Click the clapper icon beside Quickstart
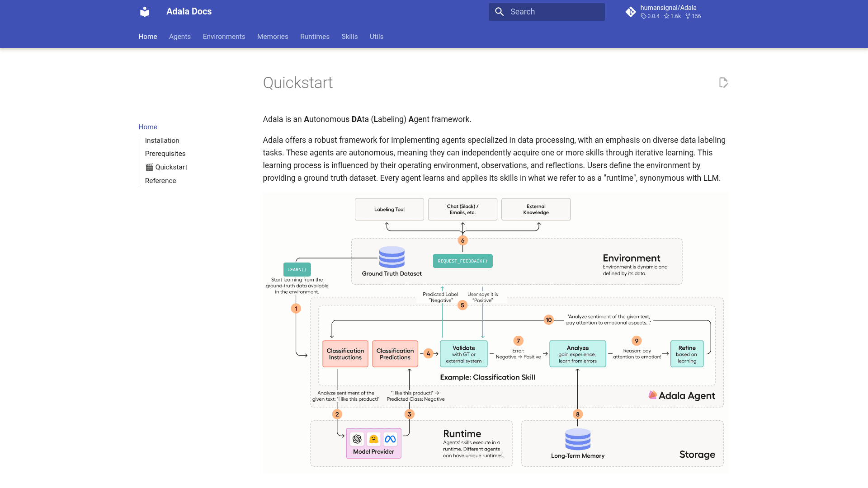The image size is (868, 488). 149,167
